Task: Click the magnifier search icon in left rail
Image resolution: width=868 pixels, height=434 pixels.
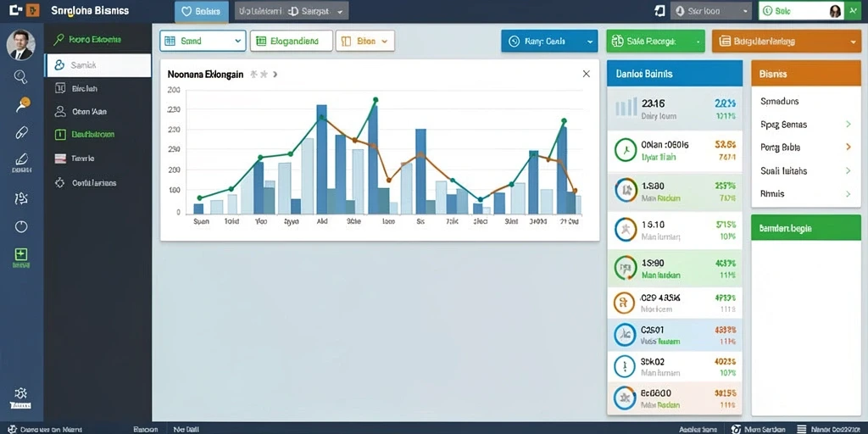Action: 20,76
